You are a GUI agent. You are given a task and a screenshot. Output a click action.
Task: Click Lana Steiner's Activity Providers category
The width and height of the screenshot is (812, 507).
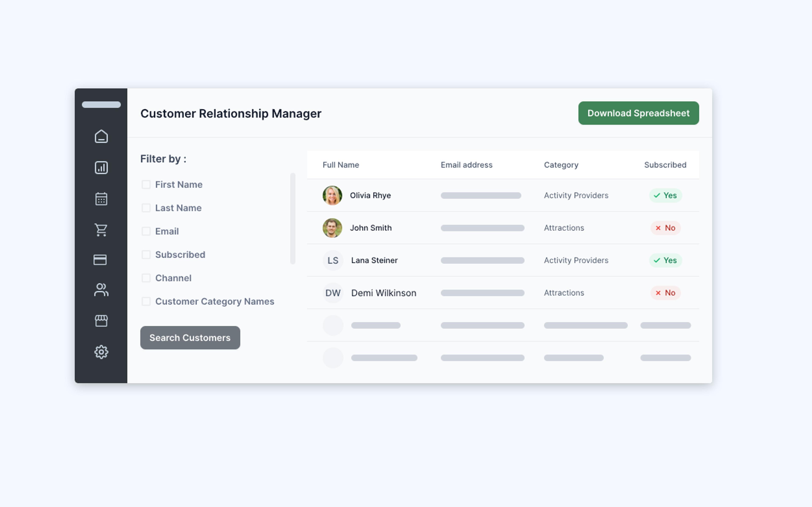(x=576, y=261)
